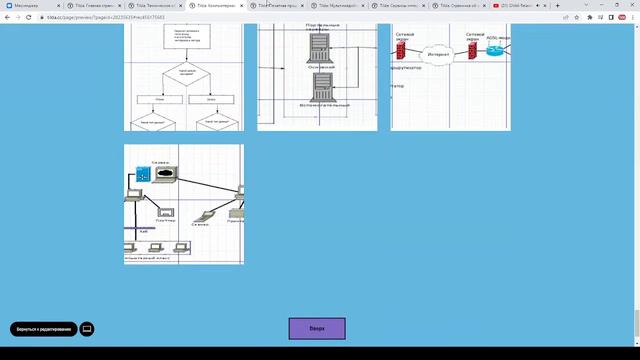Image resolution: width=640 pixels, height=360 pixels.
Task: Click the address bar URL field
Action: pyautogui.click(x=302, y=18)
